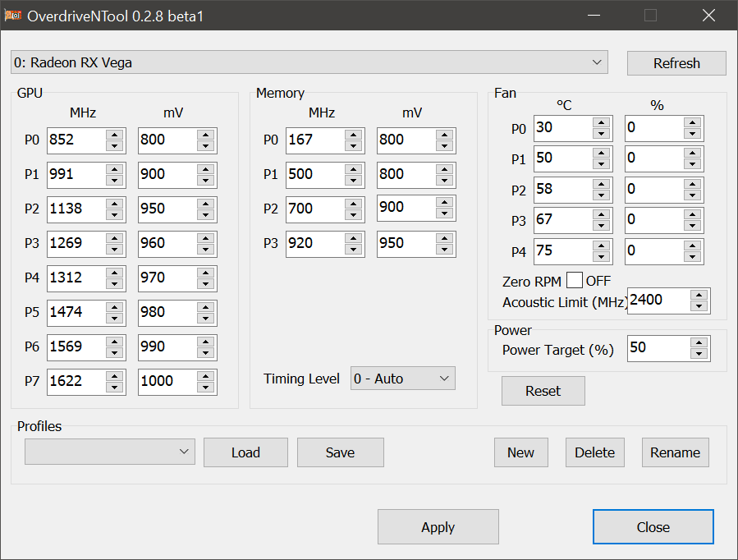
Task: Increase Fan P2 percent with up arrow
Action: (x=692, y=184)
